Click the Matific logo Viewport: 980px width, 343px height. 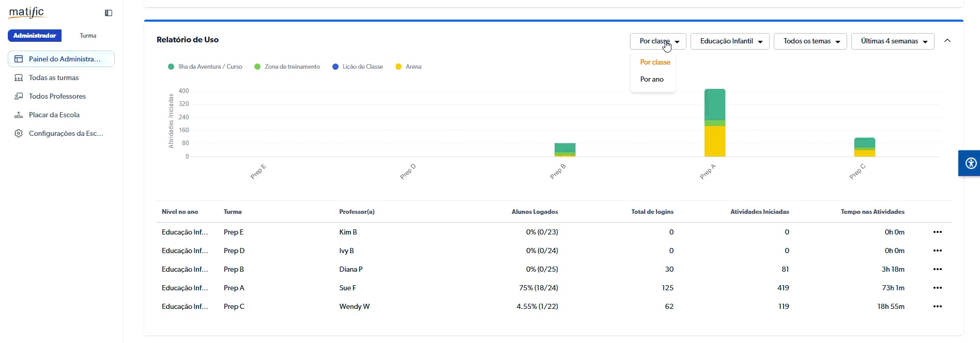pos(27,12)
